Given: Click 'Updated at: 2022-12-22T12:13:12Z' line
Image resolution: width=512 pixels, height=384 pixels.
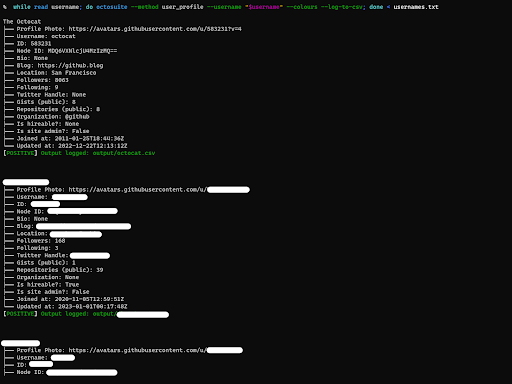Looking at the screenshot, I should click(x=72, y=146).
